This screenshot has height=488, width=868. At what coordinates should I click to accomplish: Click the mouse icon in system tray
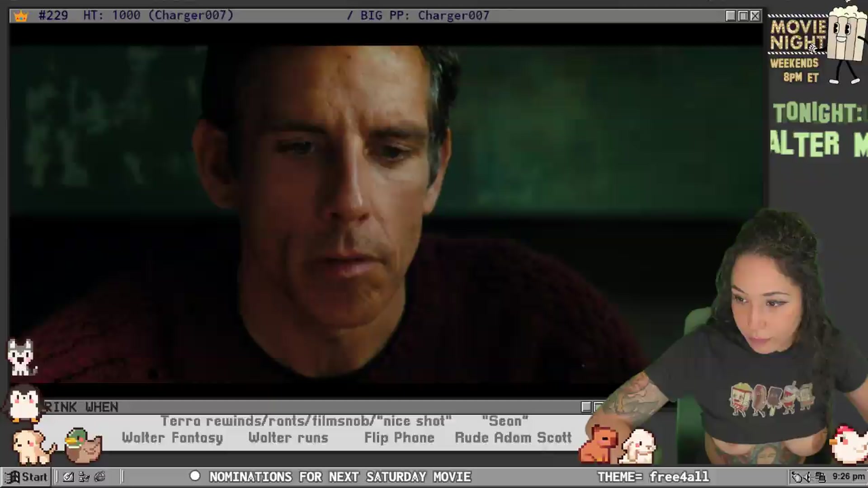click(797, 477)
